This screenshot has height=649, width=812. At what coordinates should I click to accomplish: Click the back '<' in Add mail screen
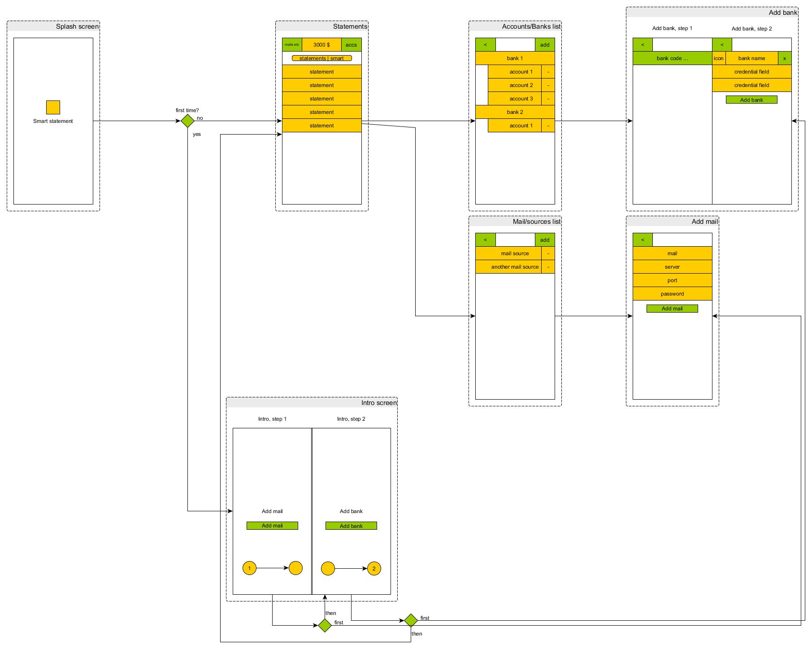point(643,240)
